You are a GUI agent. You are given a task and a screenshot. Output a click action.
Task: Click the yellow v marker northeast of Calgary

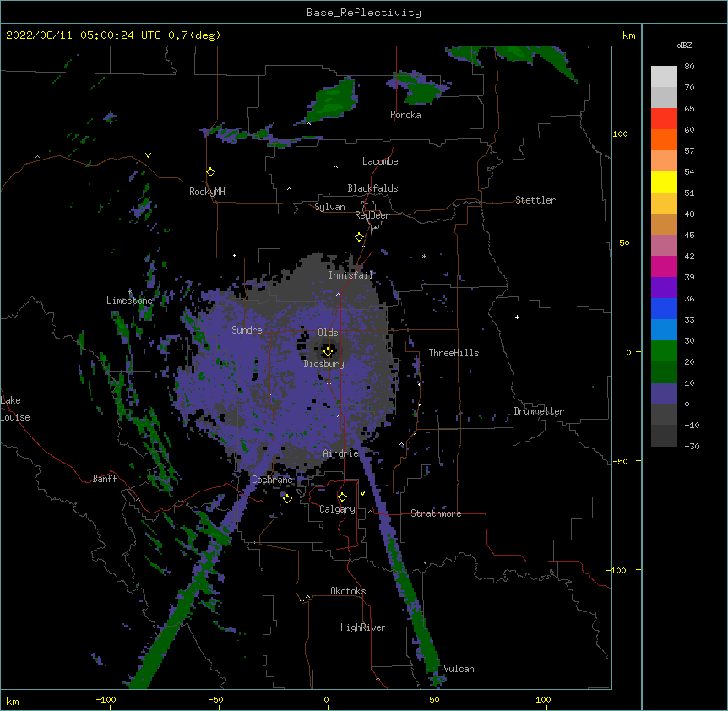coord(362,493)
